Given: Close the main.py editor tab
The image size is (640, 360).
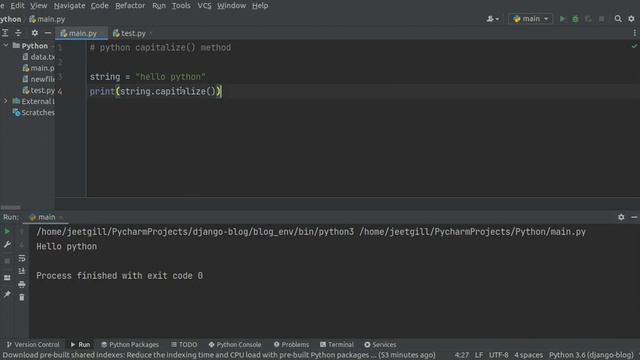Looking at the screenshot, I should (102, 33).
